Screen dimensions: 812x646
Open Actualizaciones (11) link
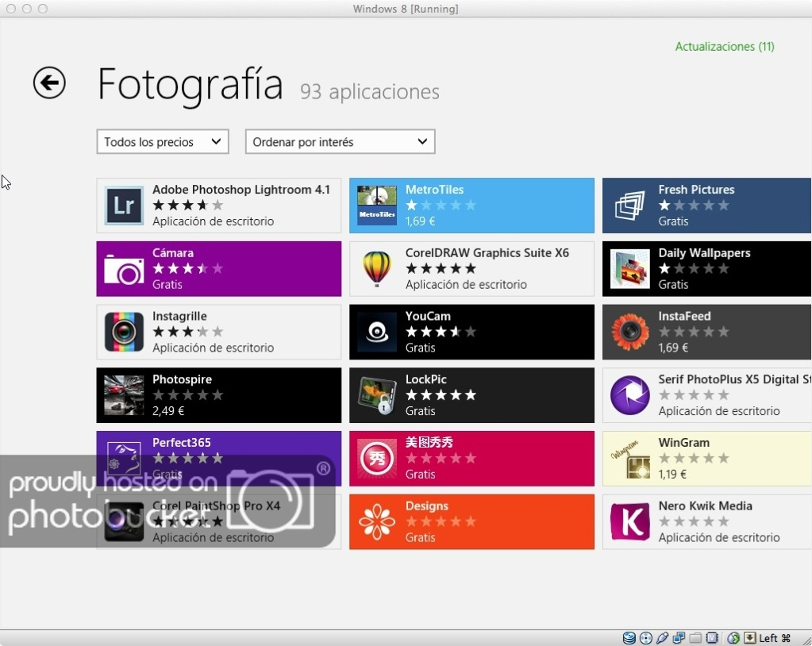tap(724, 47)
